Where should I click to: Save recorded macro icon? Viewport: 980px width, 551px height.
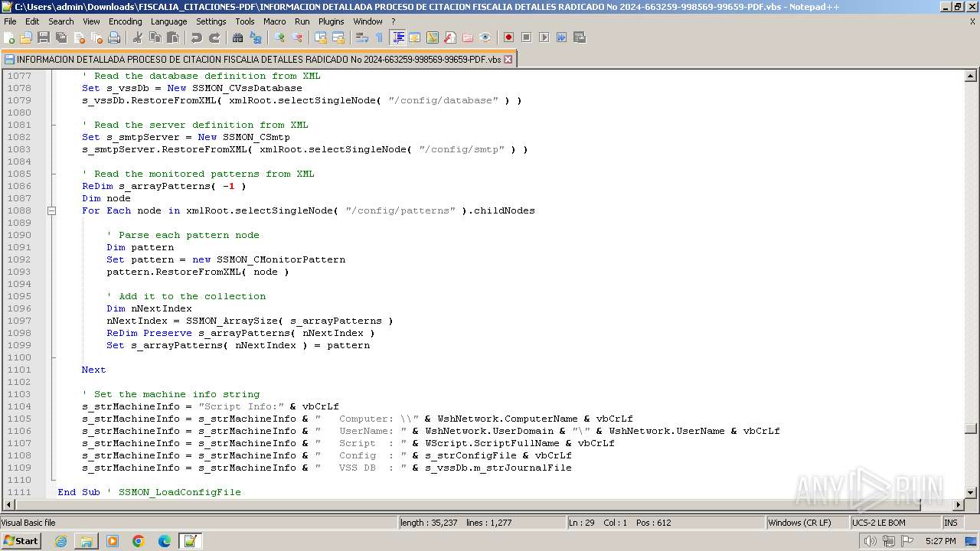pos(579,37)
